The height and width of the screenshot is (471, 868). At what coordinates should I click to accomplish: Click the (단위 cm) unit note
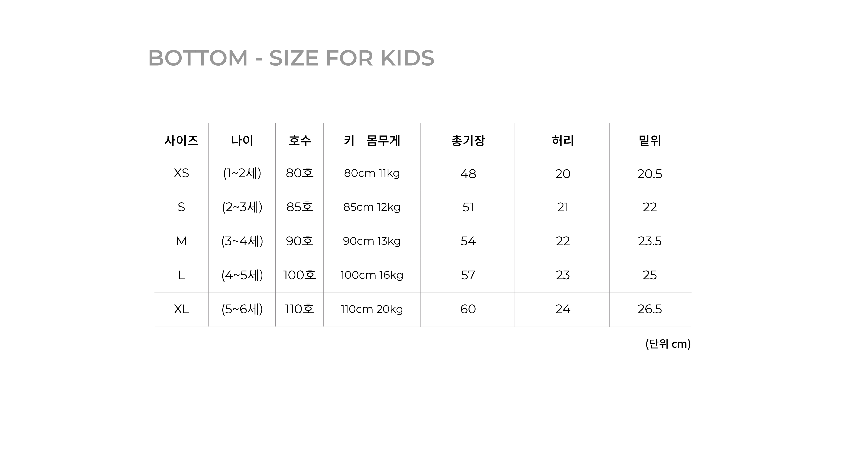coord(668,344)
